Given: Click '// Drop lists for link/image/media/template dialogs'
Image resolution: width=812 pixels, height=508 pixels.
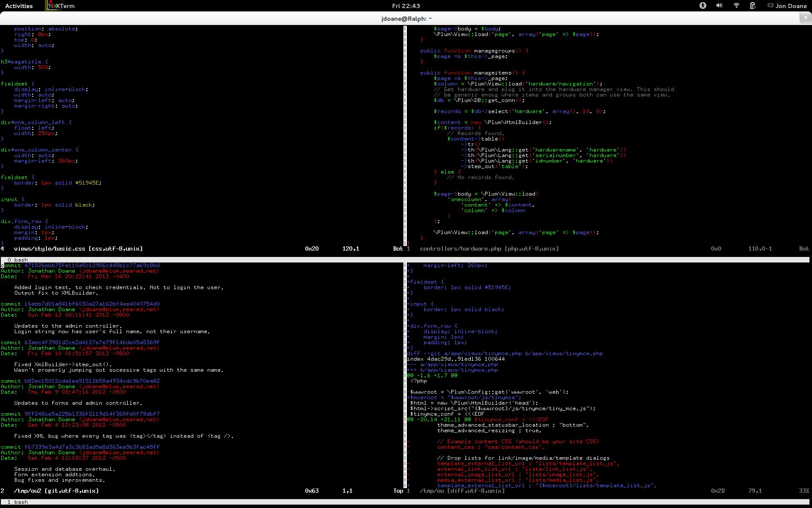Looking at the screenshot, I should [524, 458].
